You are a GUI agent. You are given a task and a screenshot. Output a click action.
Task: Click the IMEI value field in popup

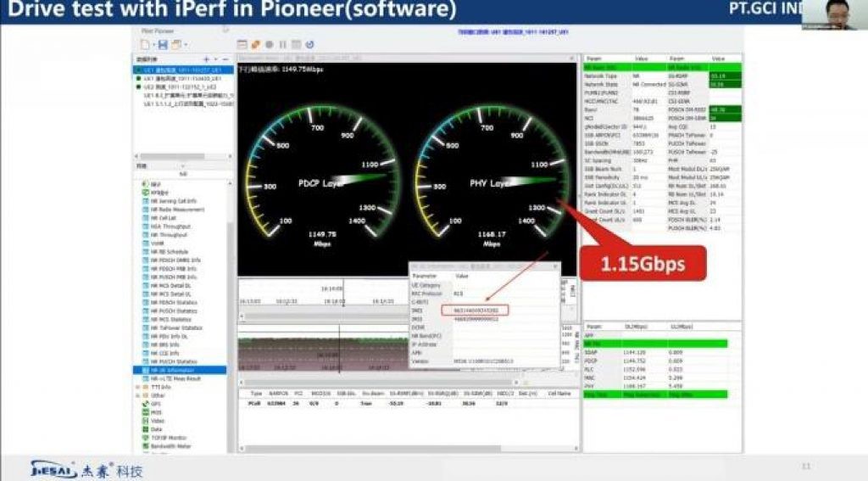tap(475, 310)
